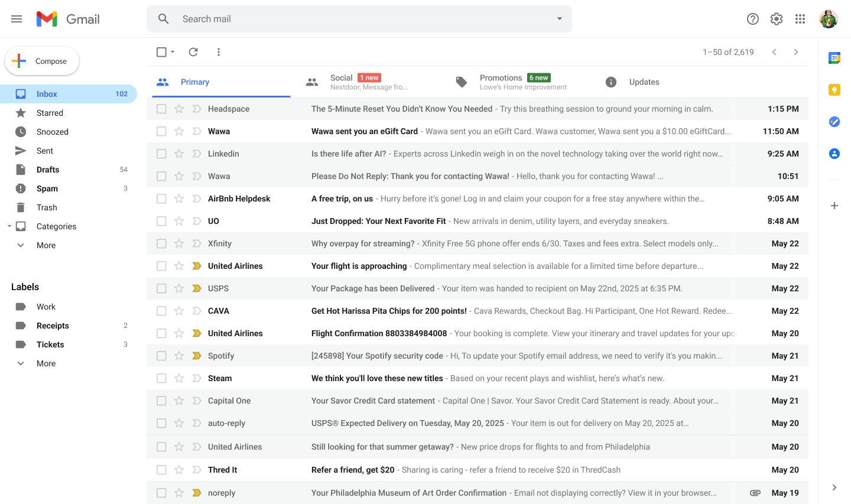Open 'Wawa sent you an eGift Card' email
This screenshot has width=851, height=504.
pos(478,131)
